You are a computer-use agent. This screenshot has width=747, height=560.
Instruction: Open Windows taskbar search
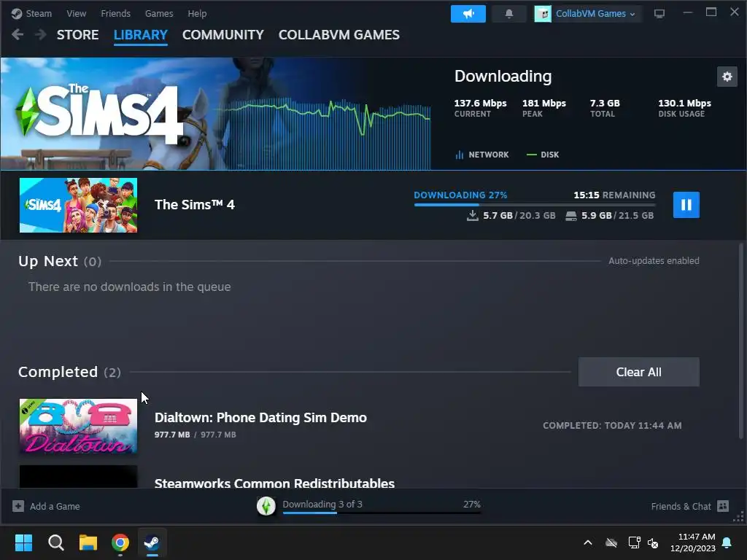click(x=55, y=542)
